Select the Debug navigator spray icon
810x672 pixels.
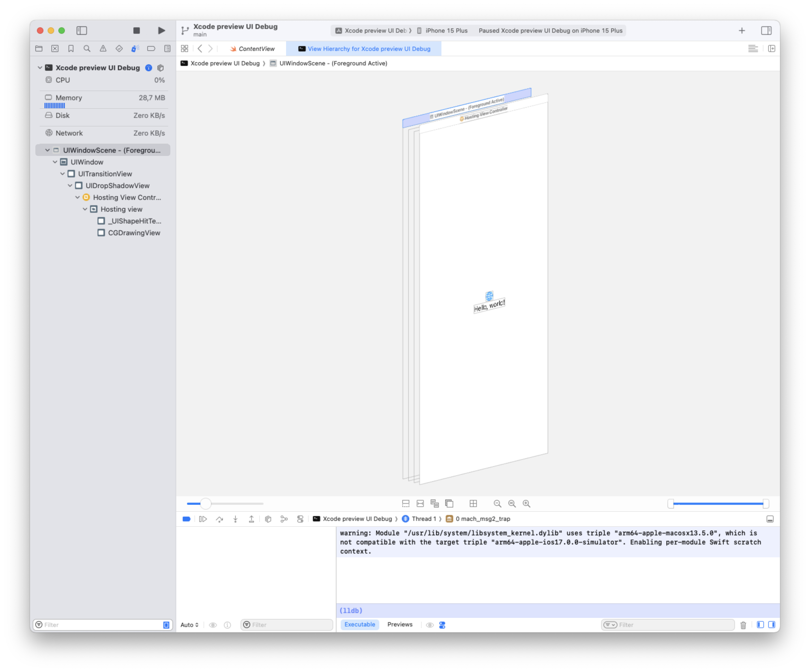[x=135, y=48]
